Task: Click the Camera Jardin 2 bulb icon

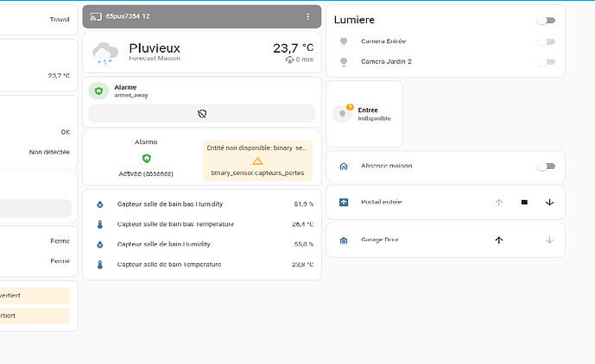Action: click(x=344, y=61)
